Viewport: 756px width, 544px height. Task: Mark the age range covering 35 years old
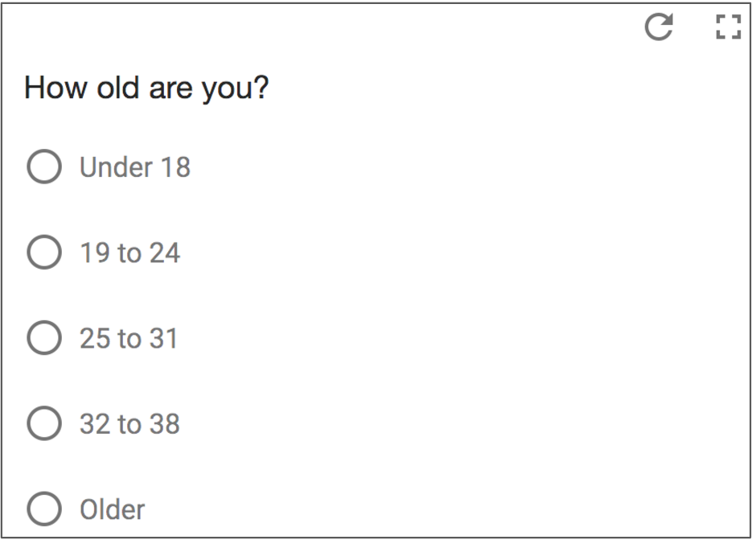pyautogui.click(x=44, y=423)
